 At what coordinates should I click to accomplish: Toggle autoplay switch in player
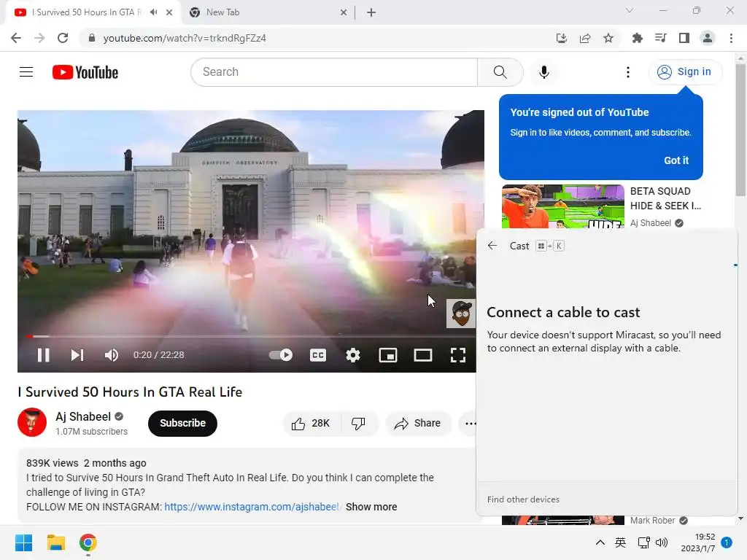click(281, 355)
